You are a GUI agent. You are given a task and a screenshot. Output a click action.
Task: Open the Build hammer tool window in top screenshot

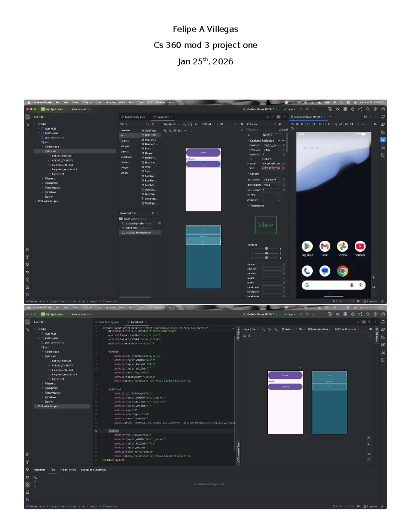[27, 257]
